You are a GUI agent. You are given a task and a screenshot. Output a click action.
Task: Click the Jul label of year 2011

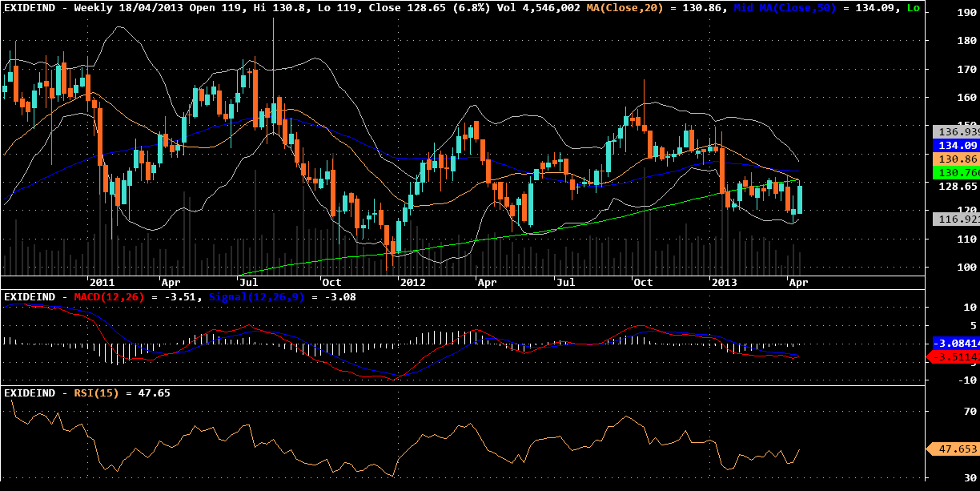coord(248,283)
